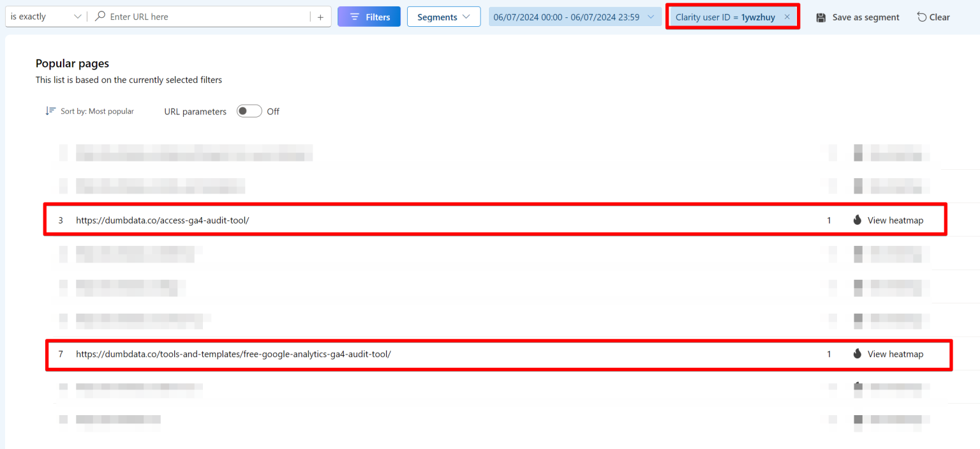Click 'Sort by: Most popular' to change sorting
The image size is (980, 449).
click(x=96, y=110)
